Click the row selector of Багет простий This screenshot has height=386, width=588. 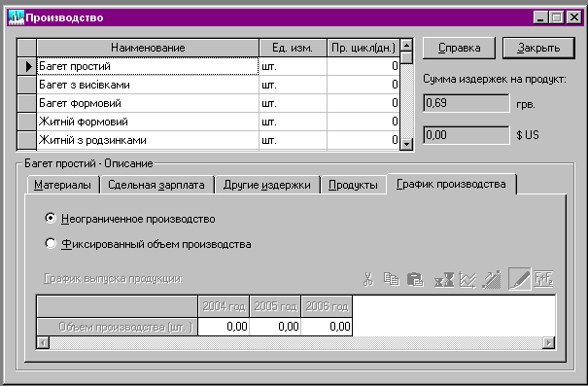tap(27, 66)
